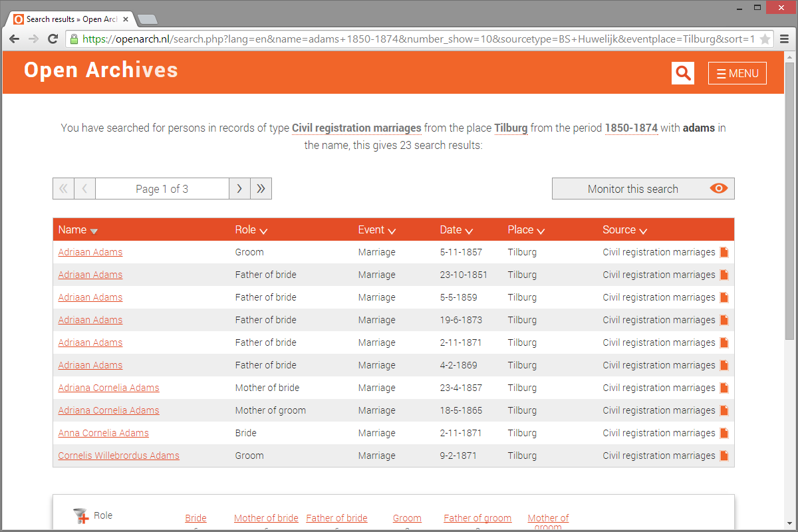This screenshot has width=798, height=532.
Task: Open Adriaan Adams record dated 19-6-1873
Action: [90, 320]
